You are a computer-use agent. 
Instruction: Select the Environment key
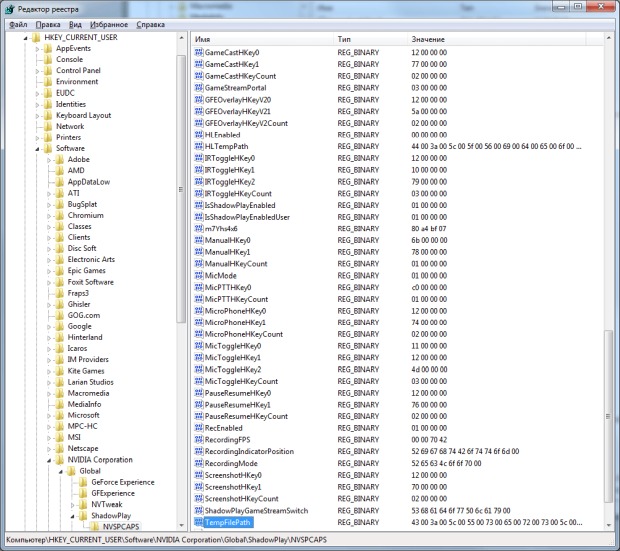click(x=77, y=81)
